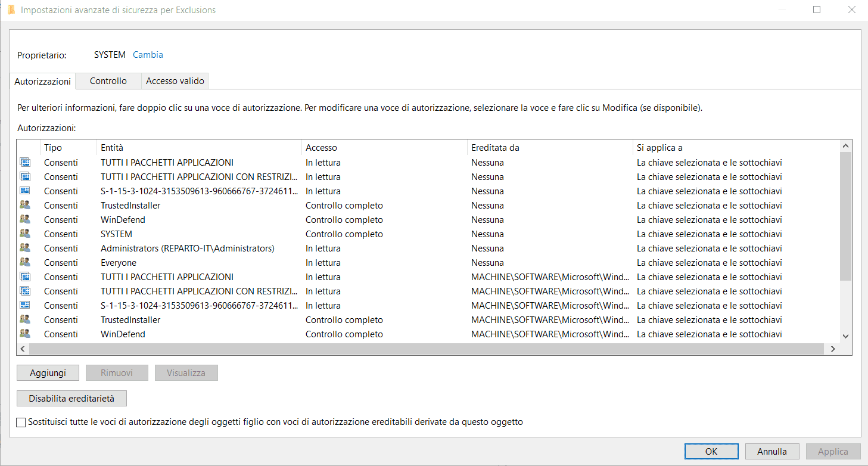Click the icon beside the WinDefend entry
The height and width of the screenshot is (466, 868).
(24, 219)
